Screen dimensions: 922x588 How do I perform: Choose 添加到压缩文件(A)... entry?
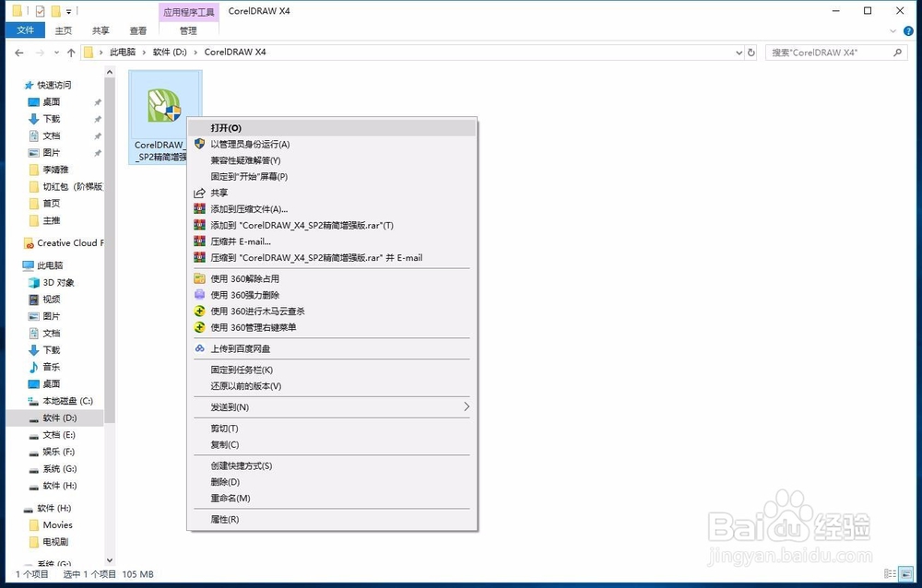pos(332,208)
